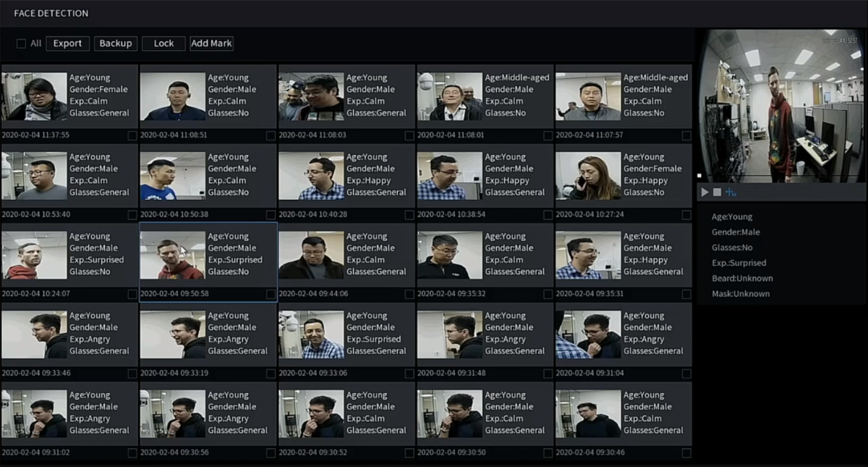Click the Add Mark button

[211, 43]
